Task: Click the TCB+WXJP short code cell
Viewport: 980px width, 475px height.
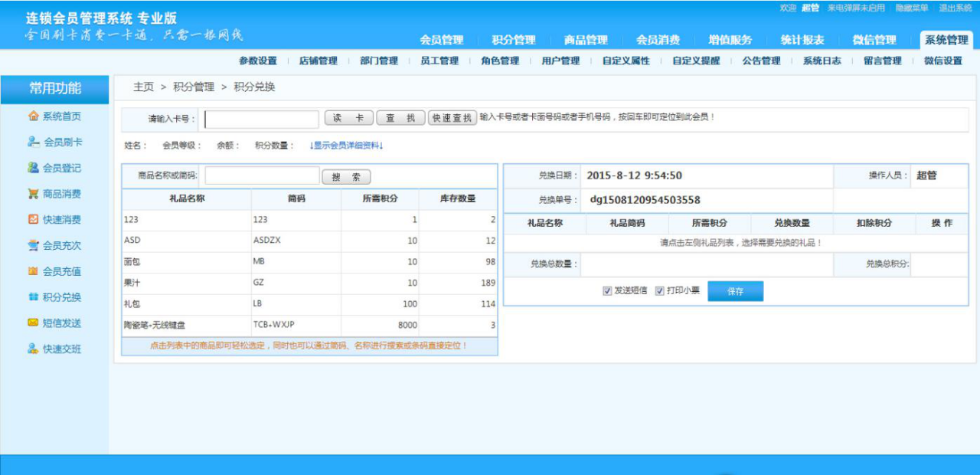Action: (x=296, y=326)
